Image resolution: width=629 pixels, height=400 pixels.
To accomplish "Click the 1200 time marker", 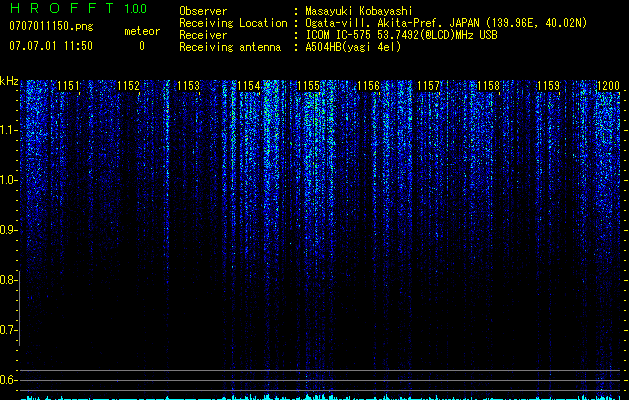I will click(x=608, y=86).
